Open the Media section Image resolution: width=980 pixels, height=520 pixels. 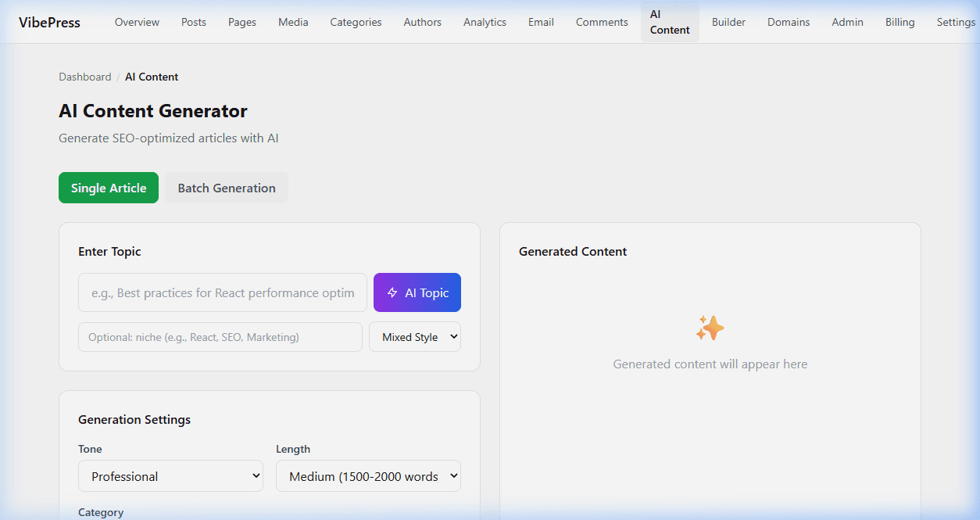[x=293, y=22]
